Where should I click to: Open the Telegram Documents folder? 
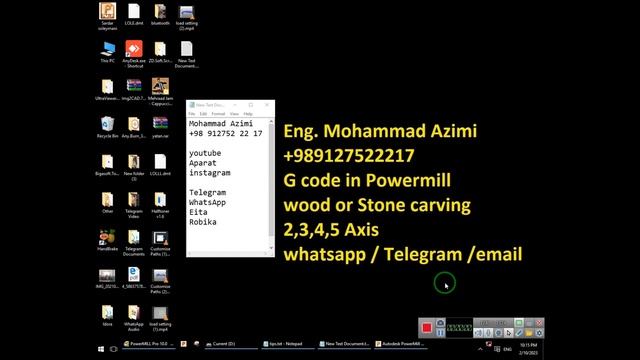134,242
